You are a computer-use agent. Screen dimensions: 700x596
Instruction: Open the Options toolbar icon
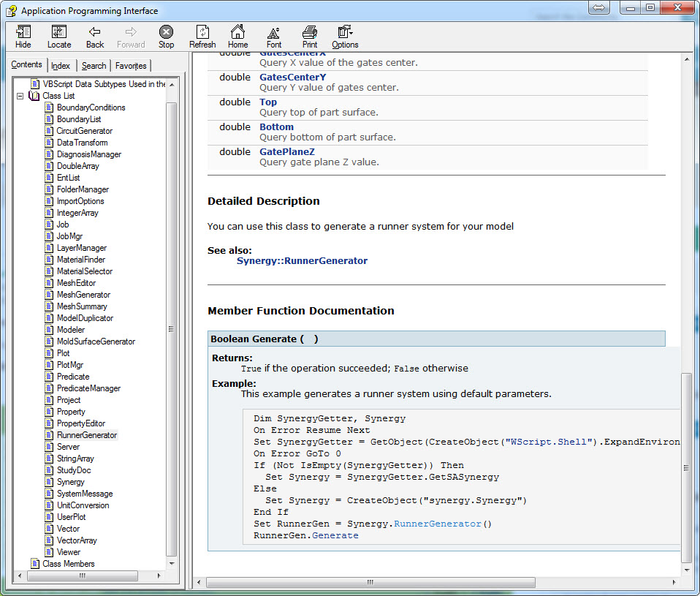click(344, 36)
